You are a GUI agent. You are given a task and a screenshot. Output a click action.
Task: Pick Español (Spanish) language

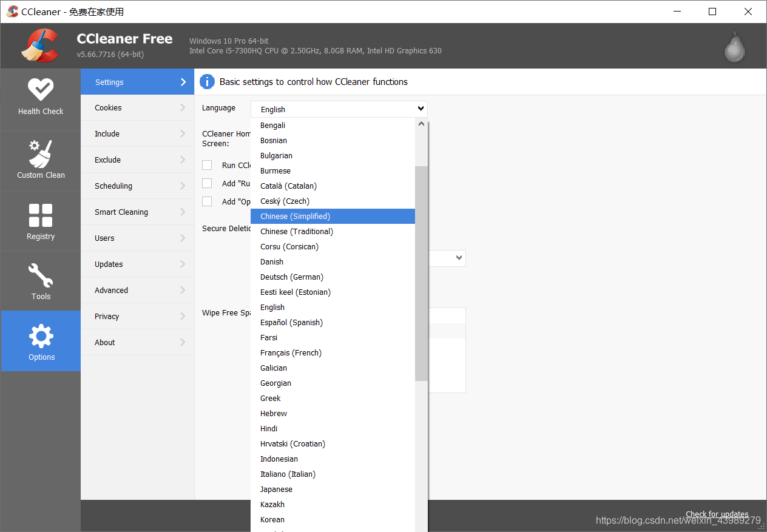point(333,323)
